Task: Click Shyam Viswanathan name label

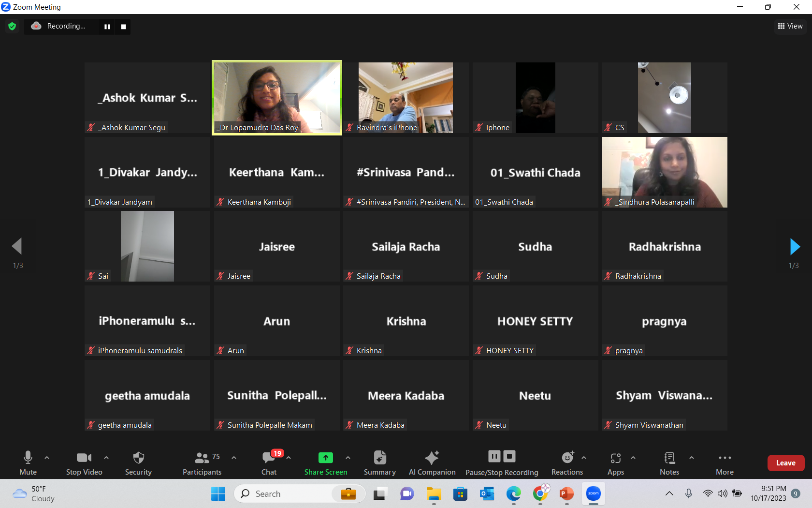Action: pos(649,425)
